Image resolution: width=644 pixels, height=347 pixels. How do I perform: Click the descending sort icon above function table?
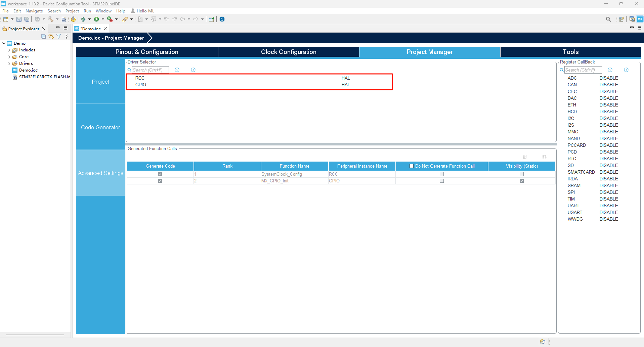pos(545,157)
